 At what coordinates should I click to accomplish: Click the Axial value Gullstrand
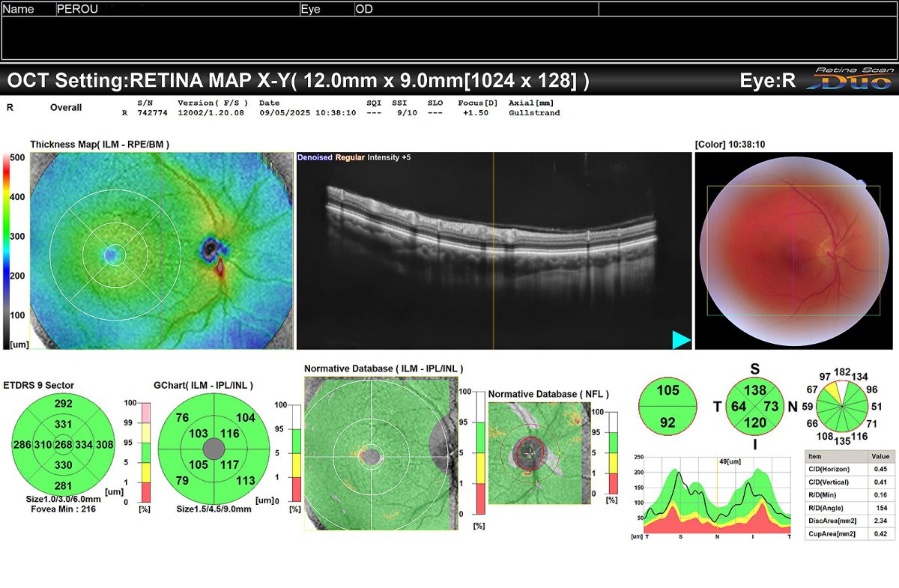pos(534,113)
